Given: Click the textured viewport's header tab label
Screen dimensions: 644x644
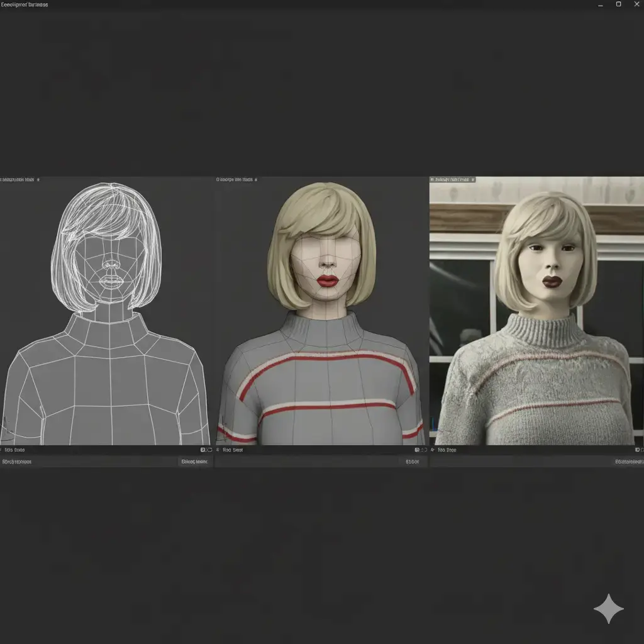Looking at the screenshot, I should point(234,179).
